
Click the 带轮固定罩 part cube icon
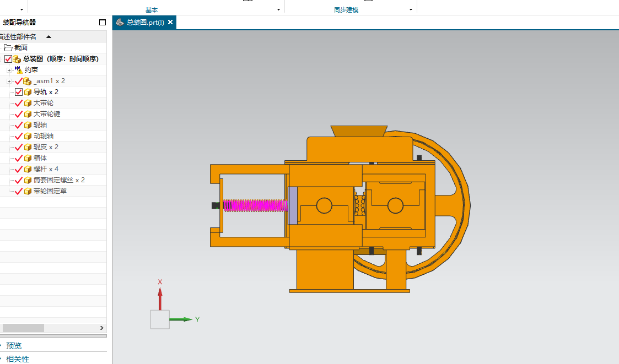pyautogui.click(x=28, y=192)
